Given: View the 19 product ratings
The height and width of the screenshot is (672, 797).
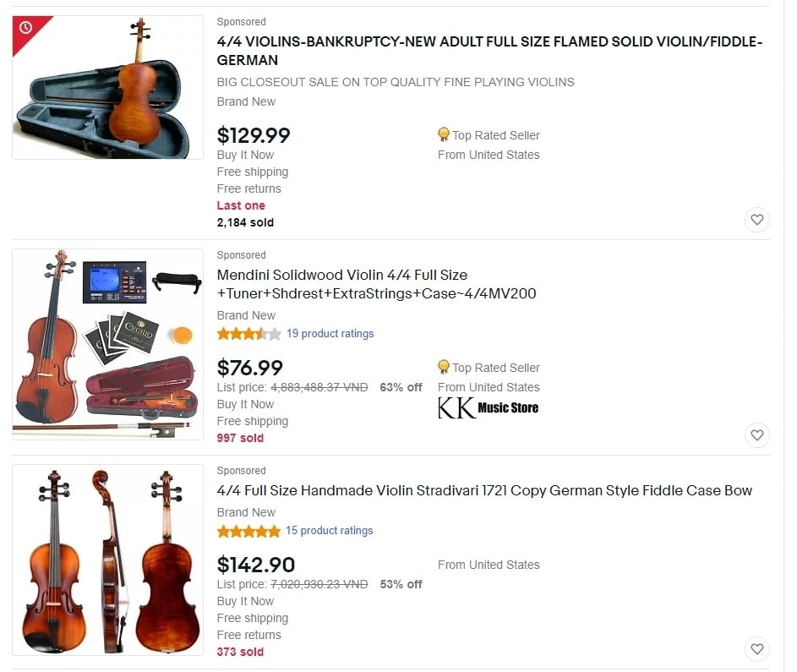Looking at the screenshot, I should 330,334.
